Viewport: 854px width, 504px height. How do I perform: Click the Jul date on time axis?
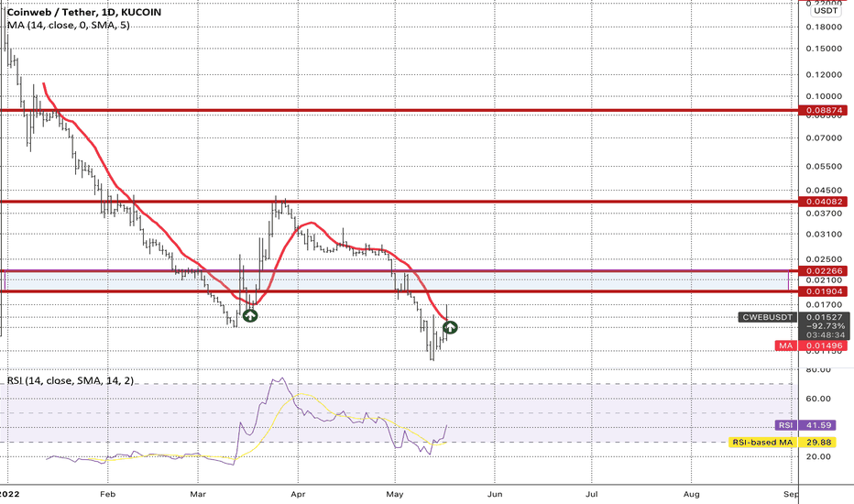592,494
